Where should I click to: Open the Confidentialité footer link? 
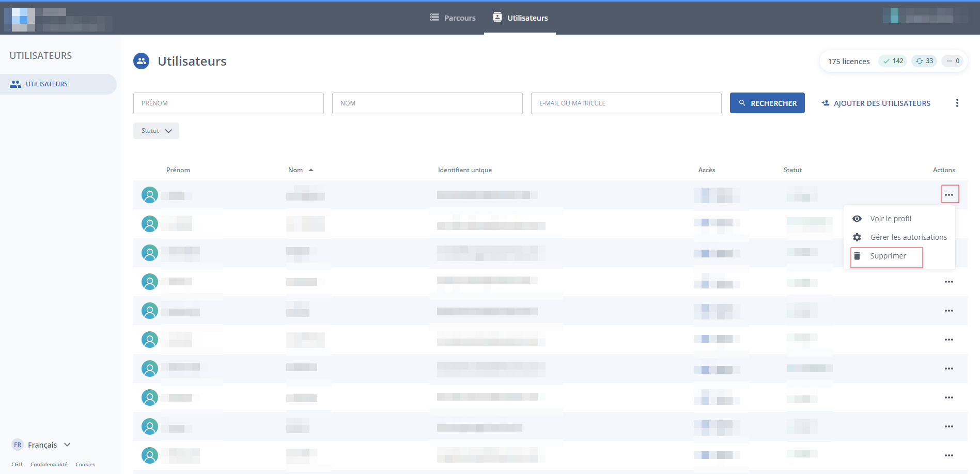(x=49, y=465)
